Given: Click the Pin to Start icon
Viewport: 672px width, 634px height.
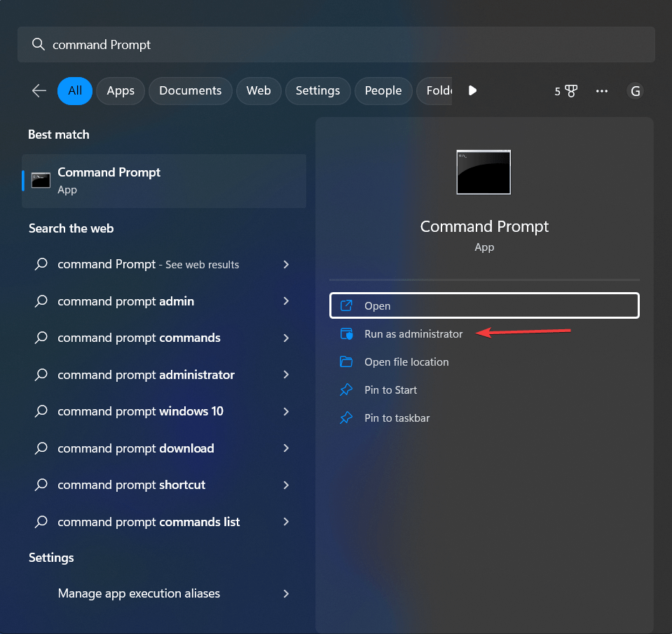Looking at the screenshot, I should click(346, 390).
